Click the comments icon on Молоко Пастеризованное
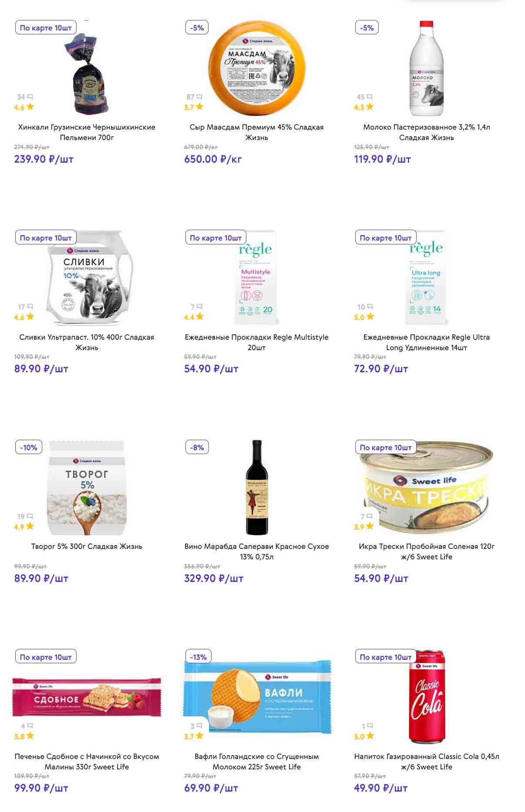 click(x=370, y=97)
